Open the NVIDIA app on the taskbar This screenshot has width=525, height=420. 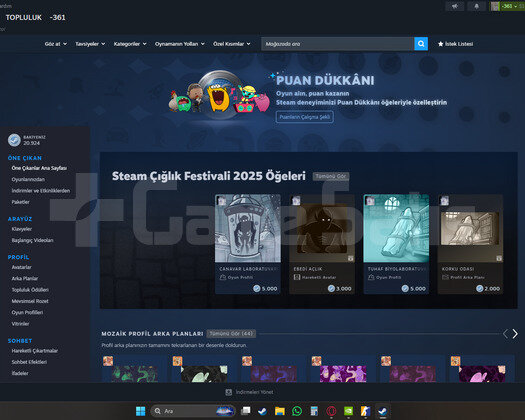point(348,411)
